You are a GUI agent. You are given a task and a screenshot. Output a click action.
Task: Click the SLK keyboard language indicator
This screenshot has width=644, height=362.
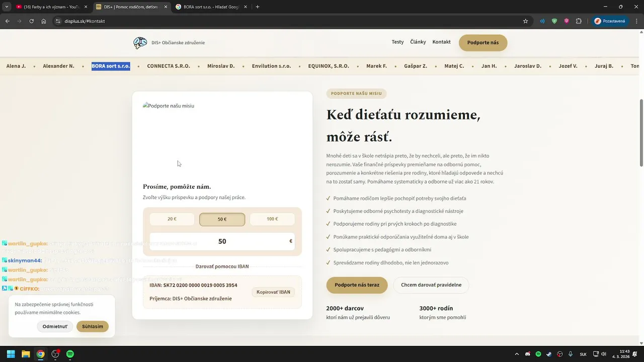583,354
